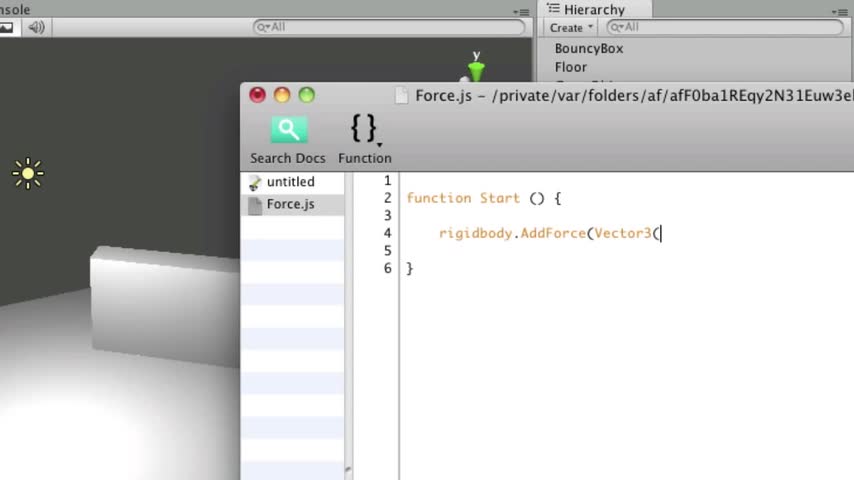854x480 pixels.
Task: Click code line 2 function Start
Action: [x=484, y=198]
